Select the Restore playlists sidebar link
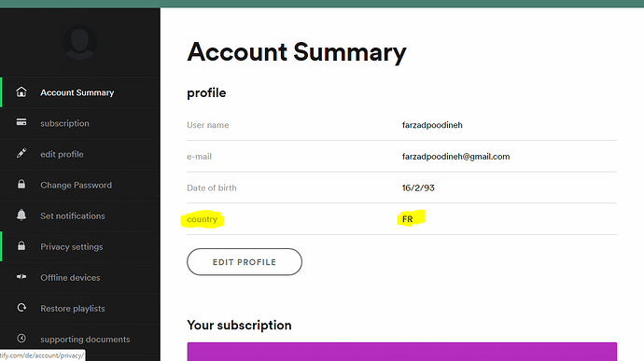This screenshot has height=361, width=644. click(x=80, y=309)
